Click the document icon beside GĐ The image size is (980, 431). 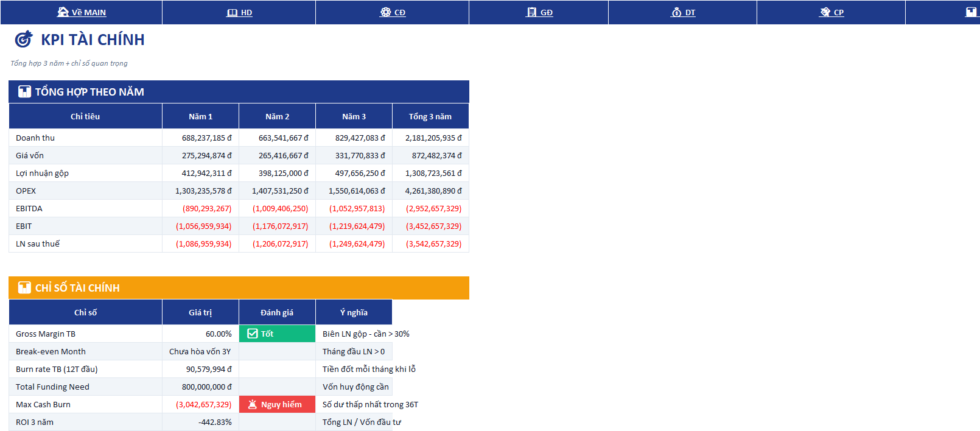(531, 12)
